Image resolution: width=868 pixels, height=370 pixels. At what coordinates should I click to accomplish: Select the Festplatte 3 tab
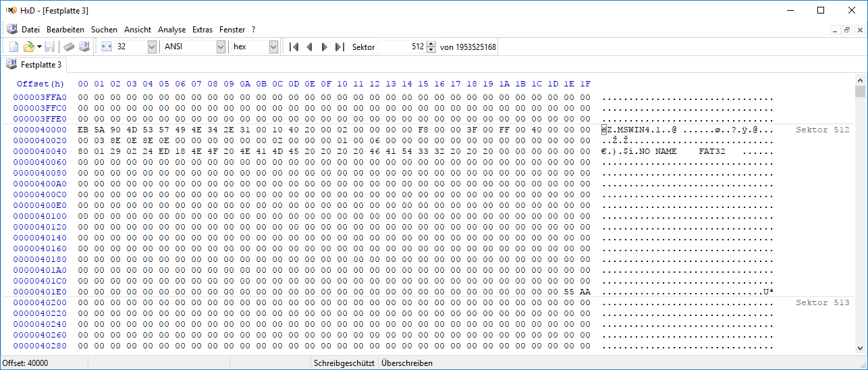coord(35,65)
